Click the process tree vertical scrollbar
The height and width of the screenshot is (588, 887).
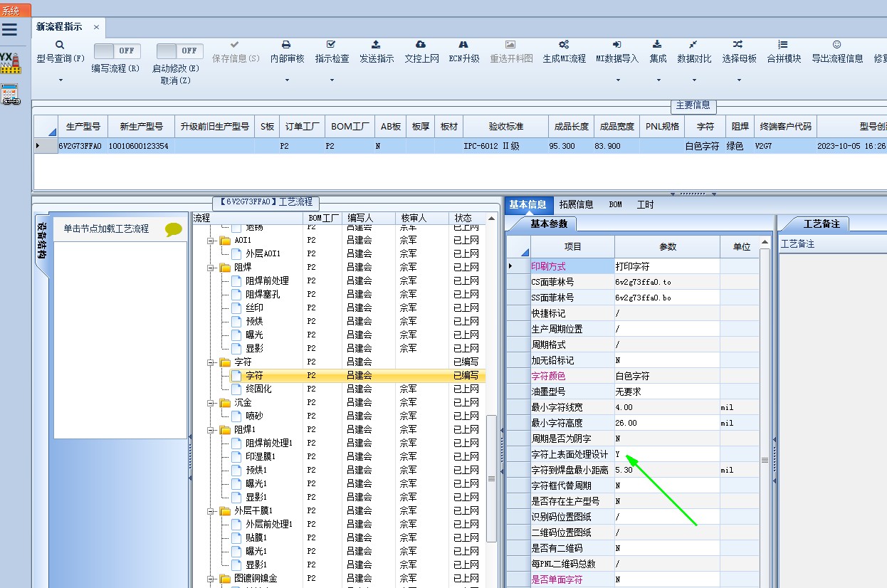491,478
